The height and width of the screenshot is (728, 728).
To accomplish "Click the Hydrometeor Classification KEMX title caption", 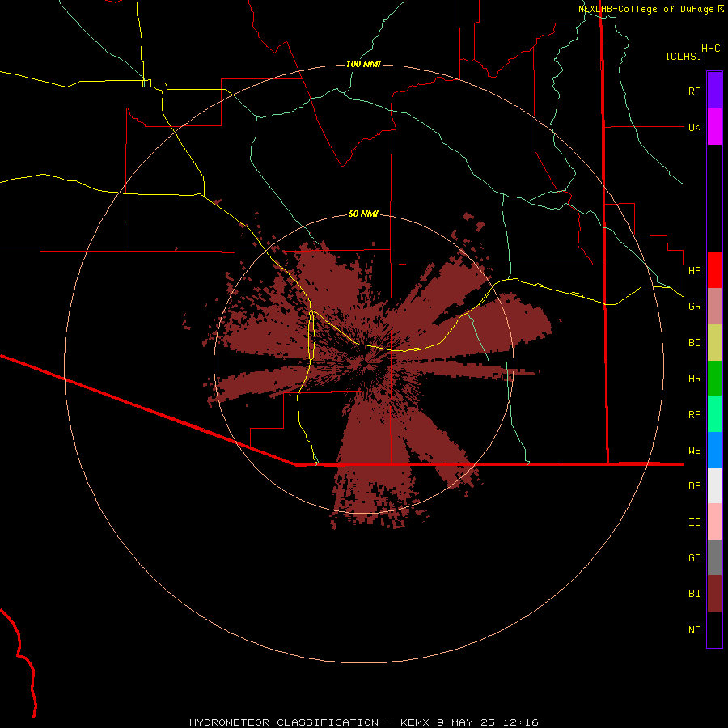I will tap(363, 722).
